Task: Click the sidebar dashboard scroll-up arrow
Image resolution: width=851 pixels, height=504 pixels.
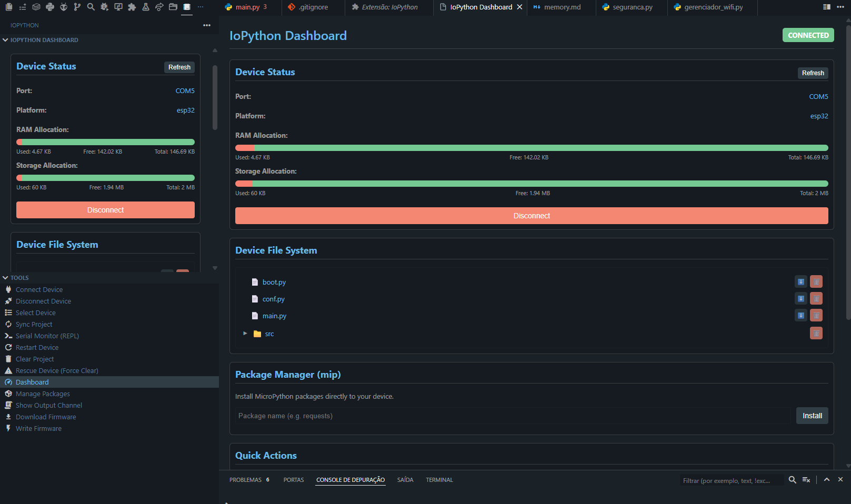Action: click(x=215, y=51)
